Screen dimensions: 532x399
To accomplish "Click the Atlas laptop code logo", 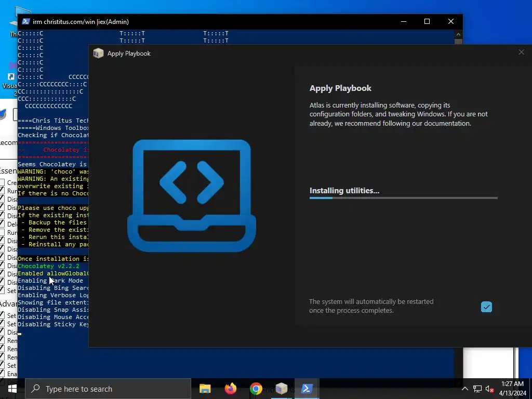I will tap(191, 196).
